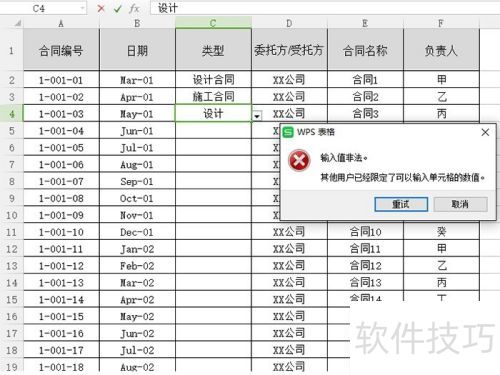Expand the Name Box dropdown arrow

tap(82, 8)
